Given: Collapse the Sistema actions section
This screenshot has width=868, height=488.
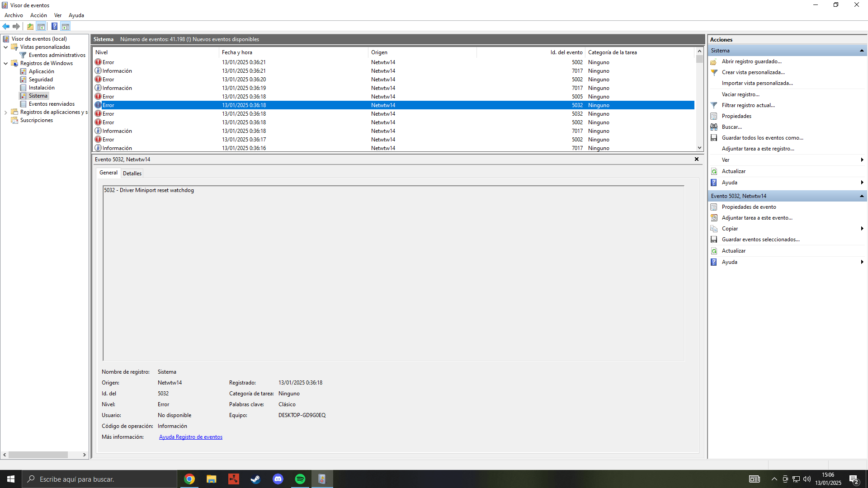Looking at the screenshot, I should tap(862, 51).
